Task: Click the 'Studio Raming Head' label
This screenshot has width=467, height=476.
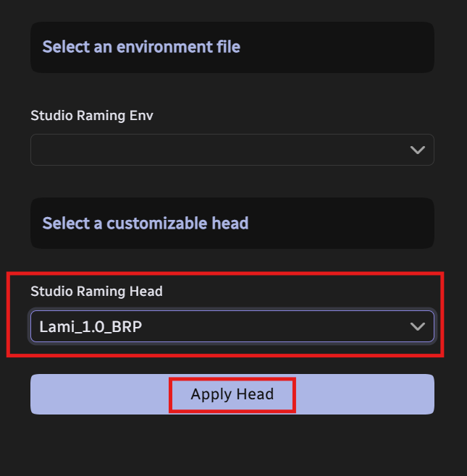Action: 96,292
